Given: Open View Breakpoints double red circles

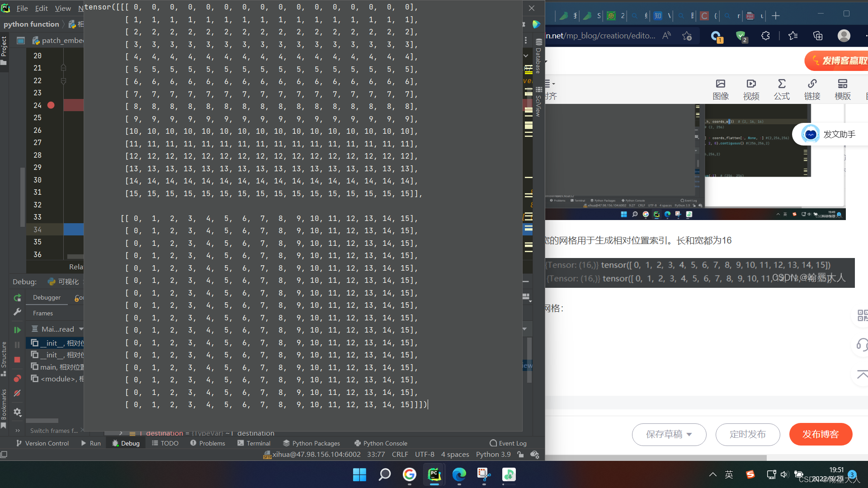Looking at the screenshot, I should click(17, 378).
